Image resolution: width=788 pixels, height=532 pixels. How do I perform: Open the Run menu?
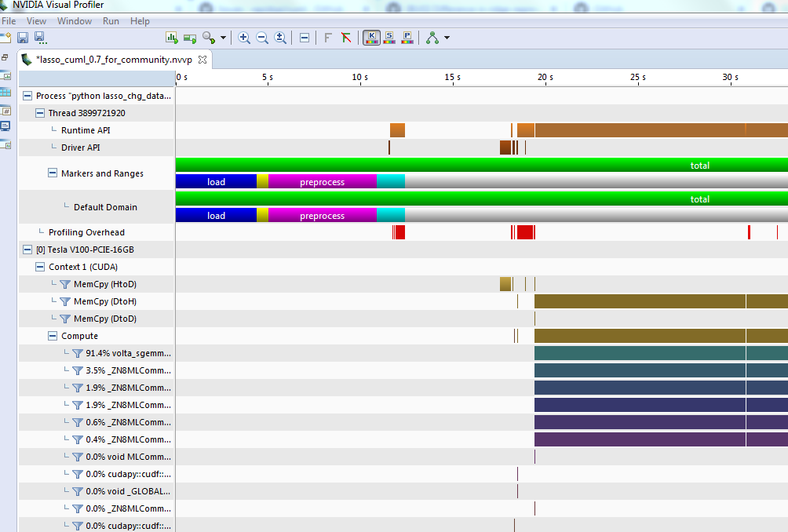click(111, 21)
